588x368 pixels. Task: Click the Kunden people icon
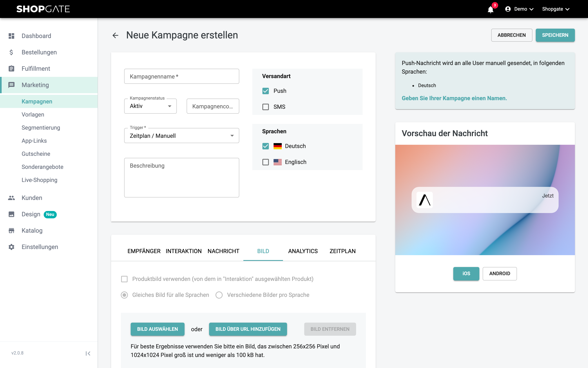[x=11, y=198]
